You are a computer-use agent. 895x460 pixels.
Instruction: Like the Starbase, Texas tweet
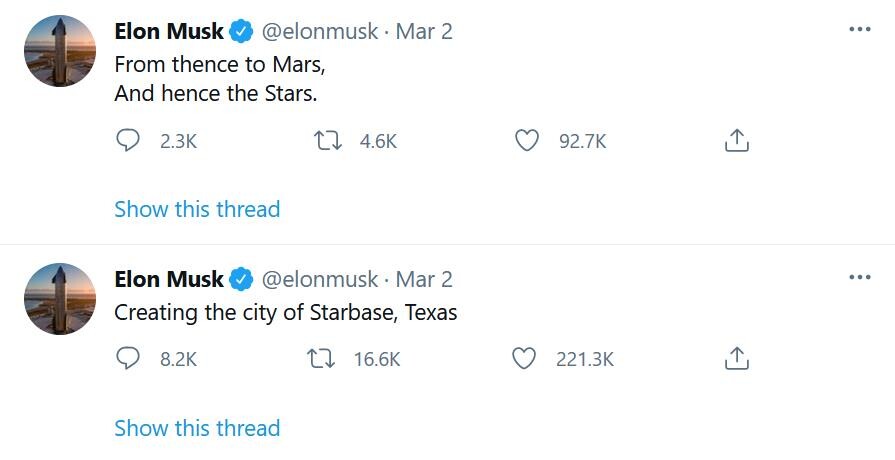pyautogui.click(x=524, y=359)
